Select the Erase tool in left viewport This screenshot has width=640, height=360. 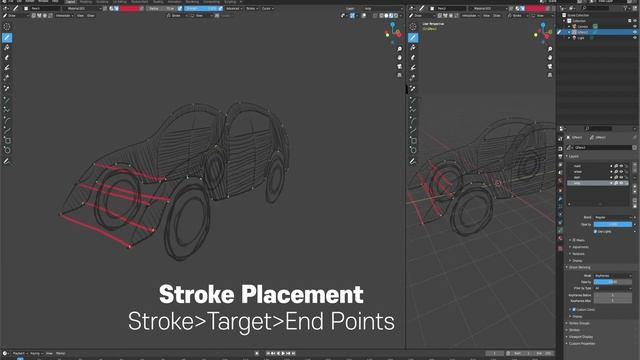[7, 58]
